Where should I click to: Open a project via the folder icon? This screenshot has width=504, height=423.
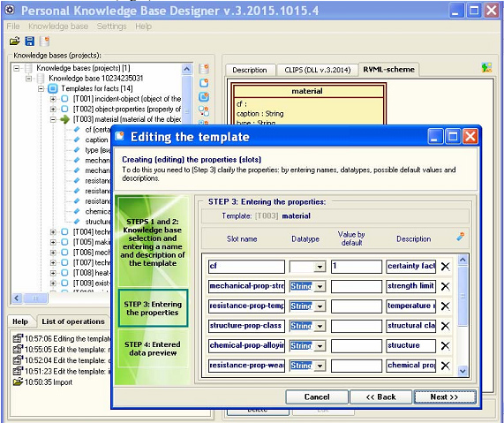[x=14, y=42]
